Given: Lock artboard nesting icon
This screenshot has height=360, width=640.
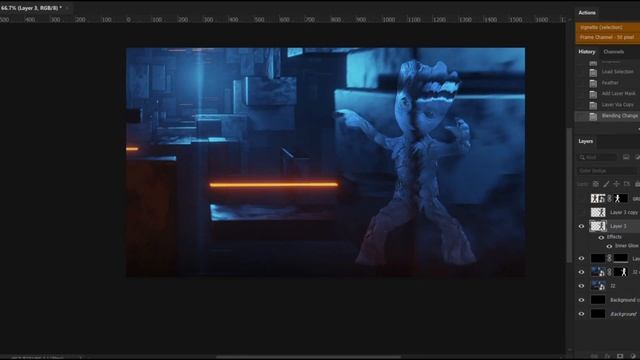Looking at the screenshot, I should tap(627, 184).
